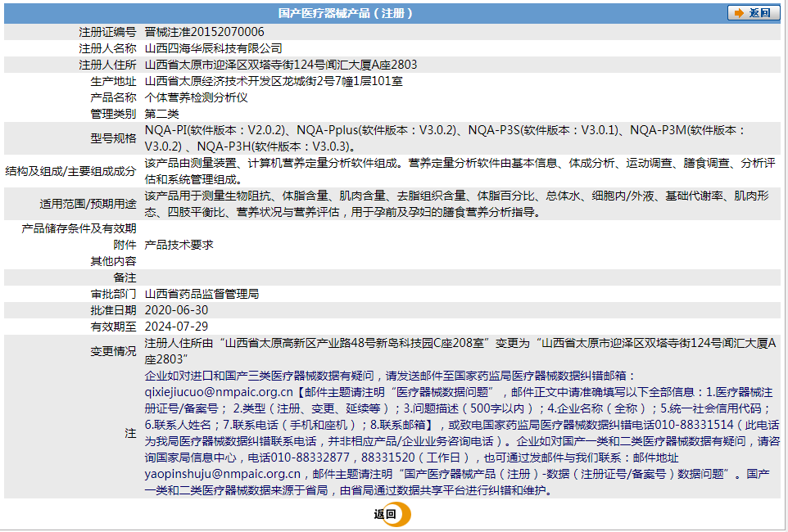Click change record text starting 注册人住所由
The height and width of the screenshot is (532, 788).
pos(460,351)
